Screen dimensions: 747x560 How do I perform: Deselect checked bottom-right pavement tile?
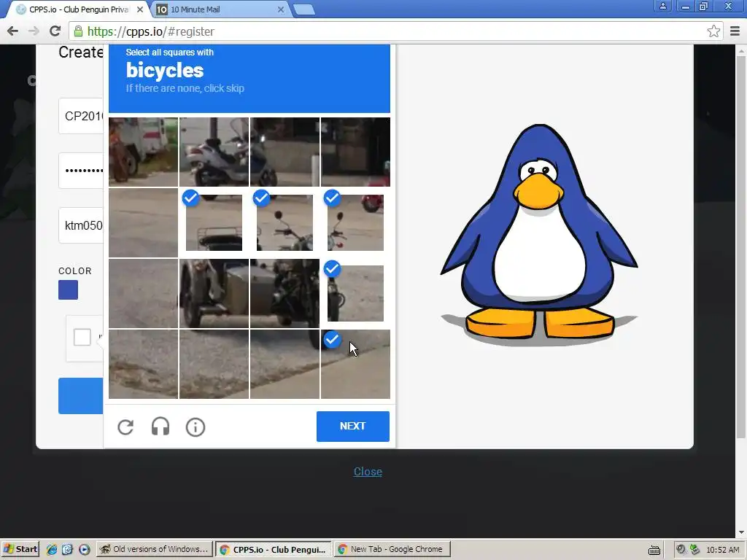pyautogui.click(x=355, y=364)
